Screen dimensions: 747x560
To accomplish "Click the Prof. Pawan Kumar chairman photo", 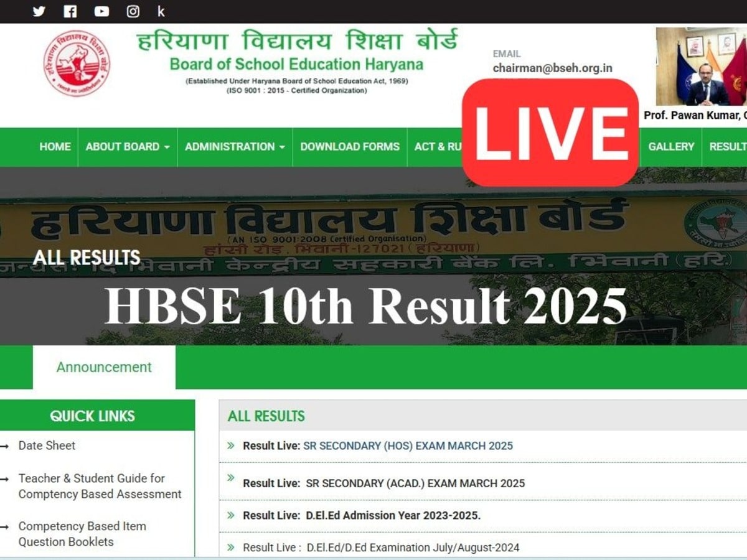I will click(702, 67).
